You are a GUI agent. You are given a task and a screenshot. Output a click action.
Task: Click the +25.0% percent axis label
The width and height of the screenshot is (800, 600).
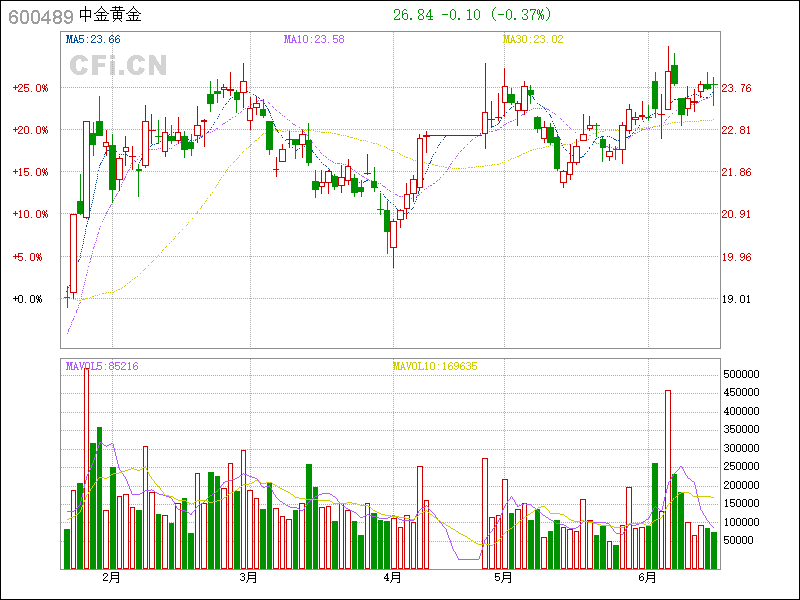[x=29, y=88]
